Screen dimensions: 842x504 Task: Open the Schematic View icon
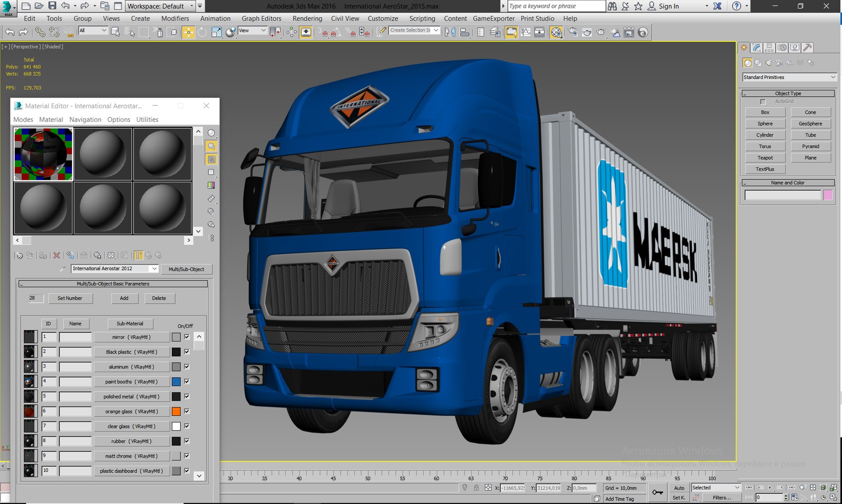(x=539, y=32)
